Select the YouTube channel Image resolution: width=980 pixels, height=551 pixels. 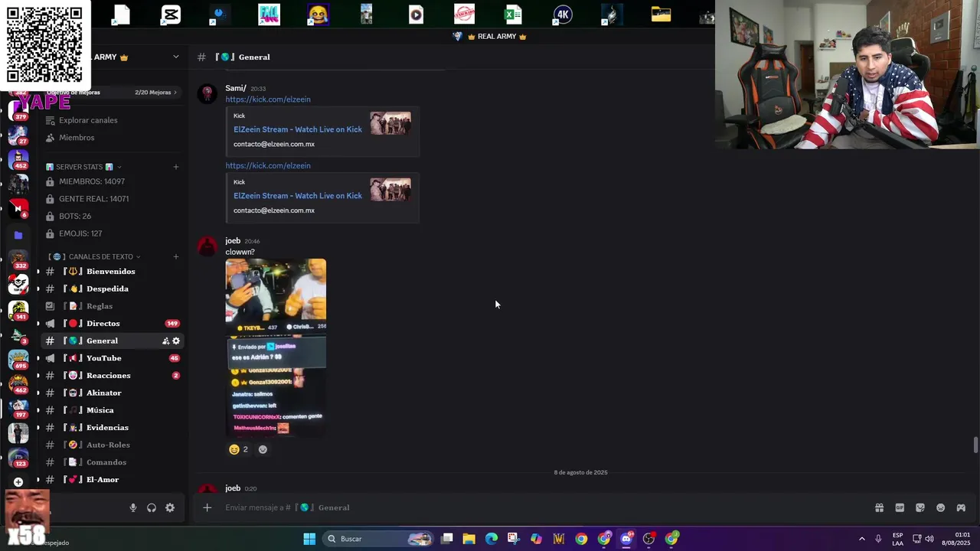[104, 358]
